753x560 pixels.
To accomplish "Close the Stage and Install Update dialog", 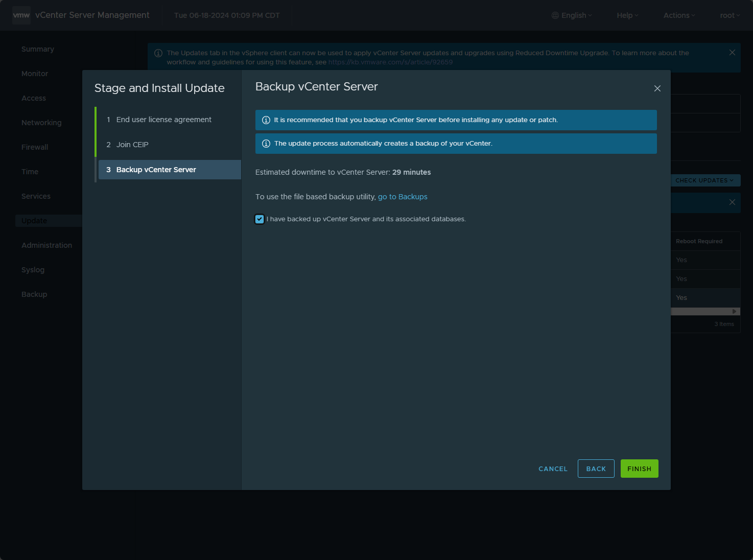I will 657,88.
